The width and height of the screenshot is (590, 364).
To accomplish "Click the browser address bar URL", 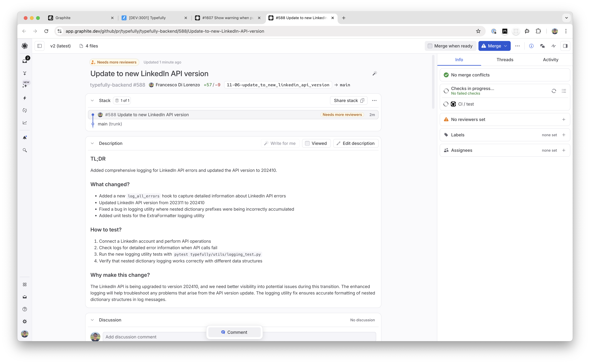I will coord(165,31).
